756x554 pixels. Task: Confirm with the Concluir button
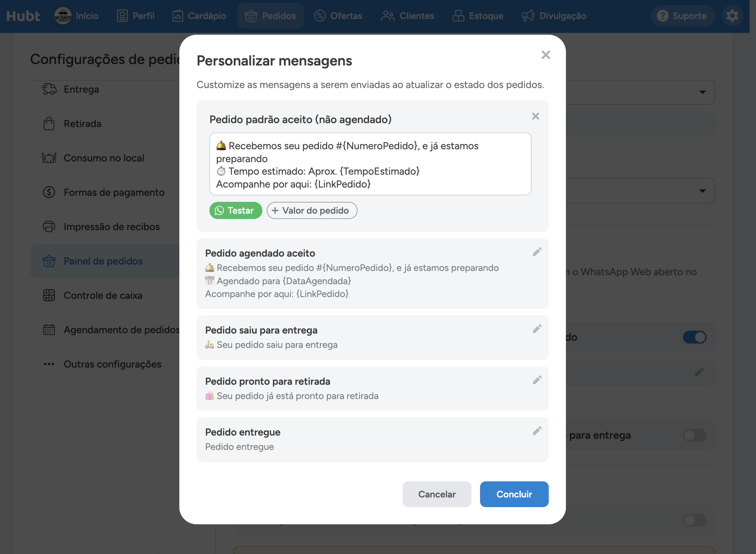(x=514, y=494)
